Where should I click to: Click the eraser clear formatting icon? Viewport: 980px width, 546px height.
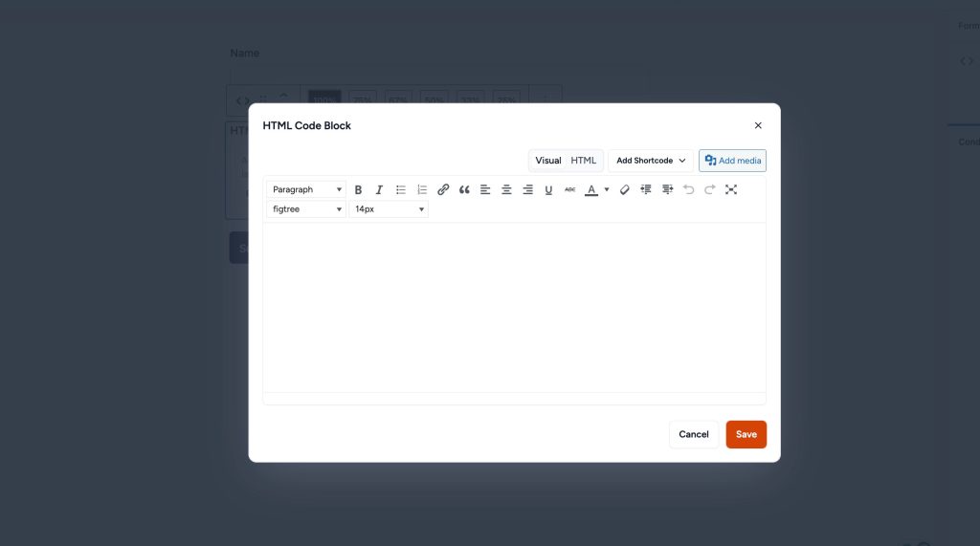(x=625, y=189)
